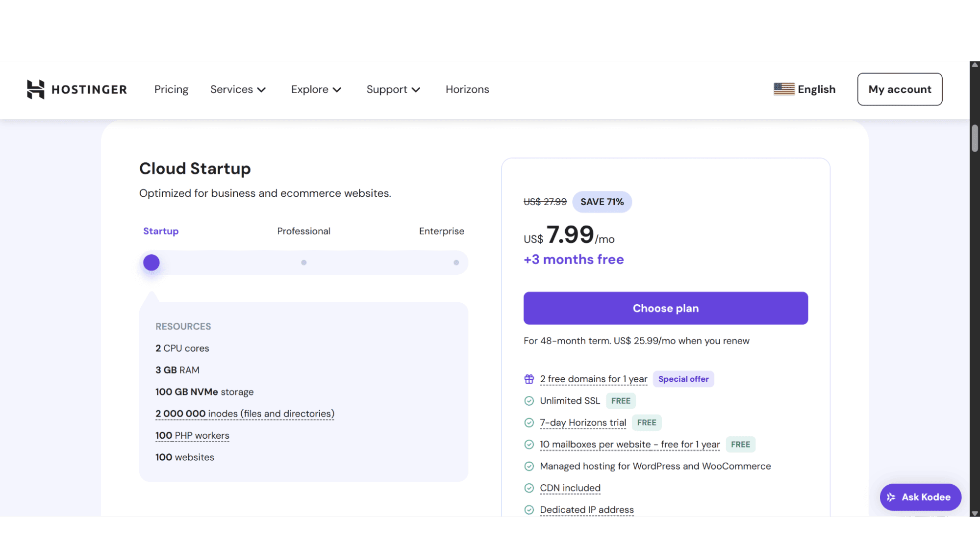Select the Professional plan label

click(303, 231)
